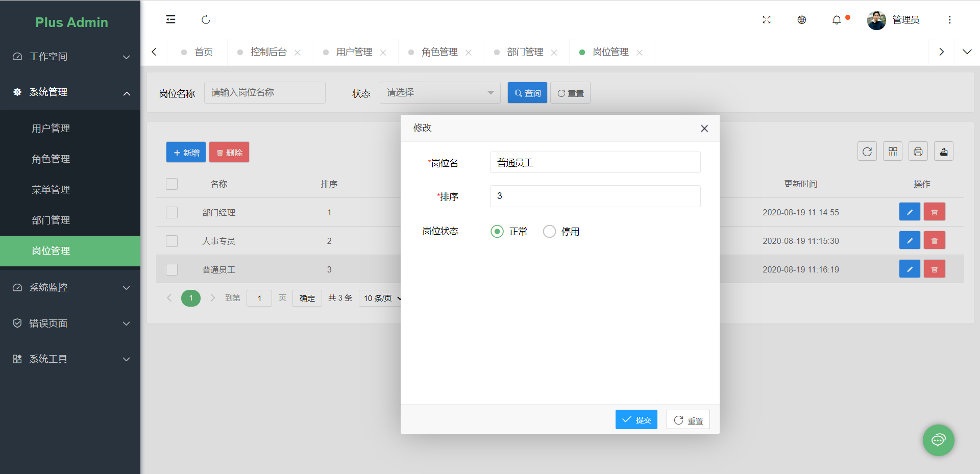980x474 pixels.
Task: Reset the dialog form with 重置
Action: click(688, 419)
